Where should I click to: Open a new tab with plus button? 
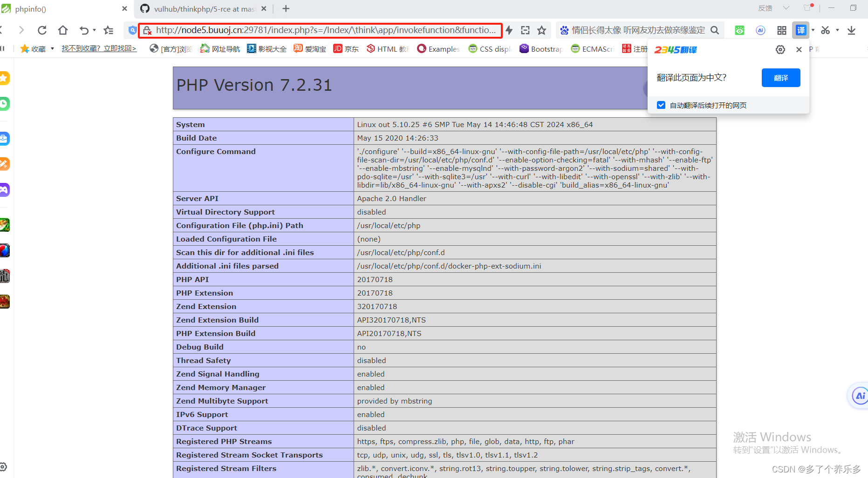286,9
